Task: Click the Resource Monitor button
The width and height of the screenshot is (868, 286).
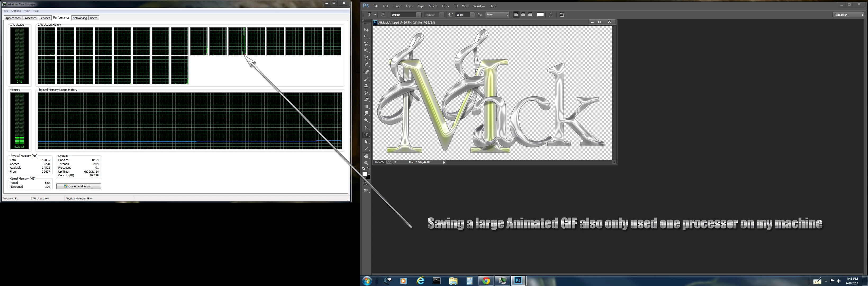Action: [x=79, y=186]
